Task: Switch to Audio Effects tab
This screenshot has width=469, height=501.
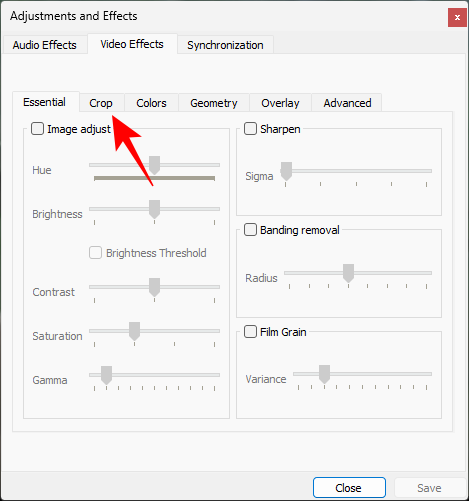Action: [45, 45]
